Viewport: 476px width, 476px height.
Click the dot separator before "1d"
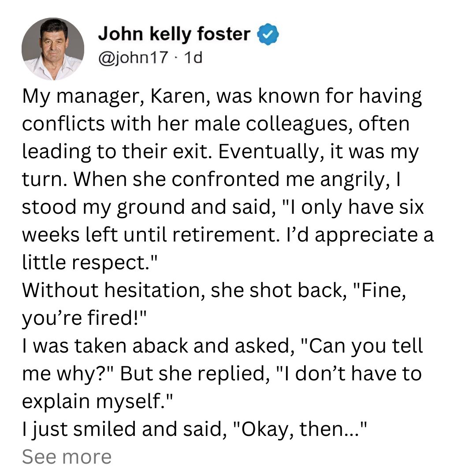176,58
